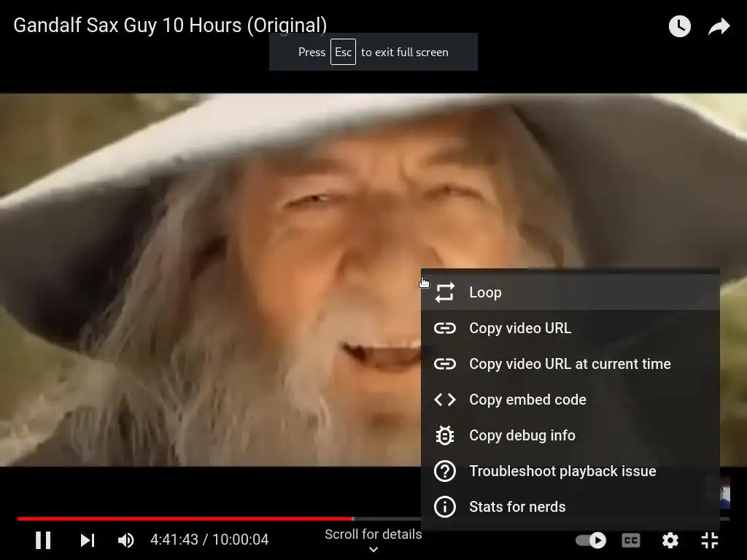747x560 pixels.
Task: Click the Share arrow icon
Action: coord(719,26)
